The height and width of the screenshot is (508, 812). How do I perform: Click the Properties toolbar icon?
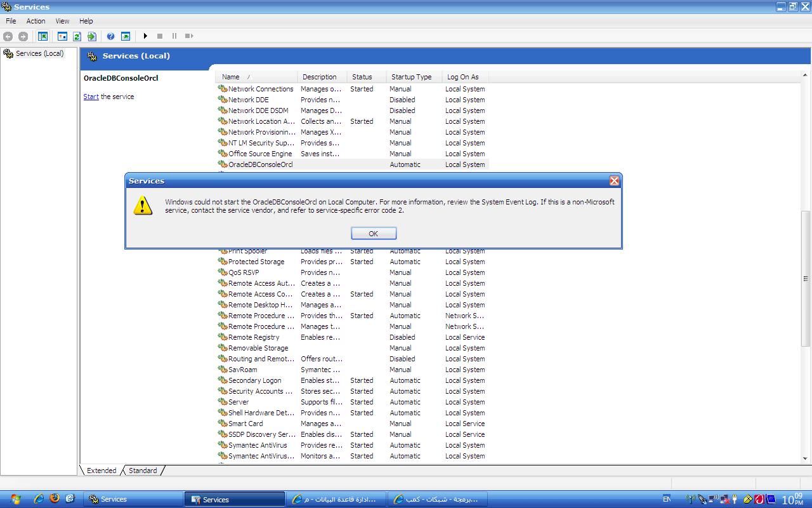click(62, 36)
